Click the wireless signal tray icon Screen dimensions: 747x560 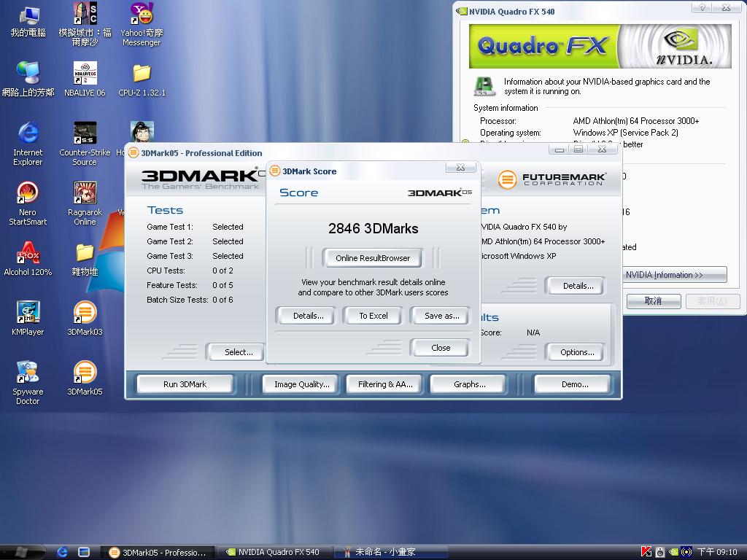(686, 552)
